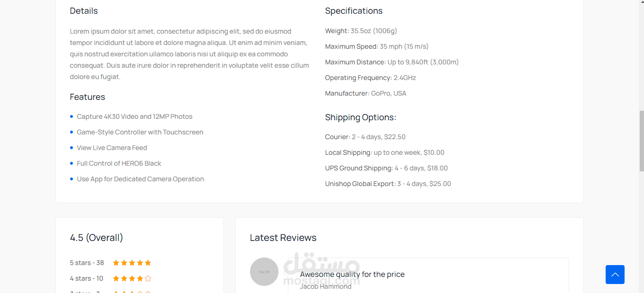This screenshot has width=644, height=293.
Task: Click the Unishop Global Export option line
Action: pos(388,184)
